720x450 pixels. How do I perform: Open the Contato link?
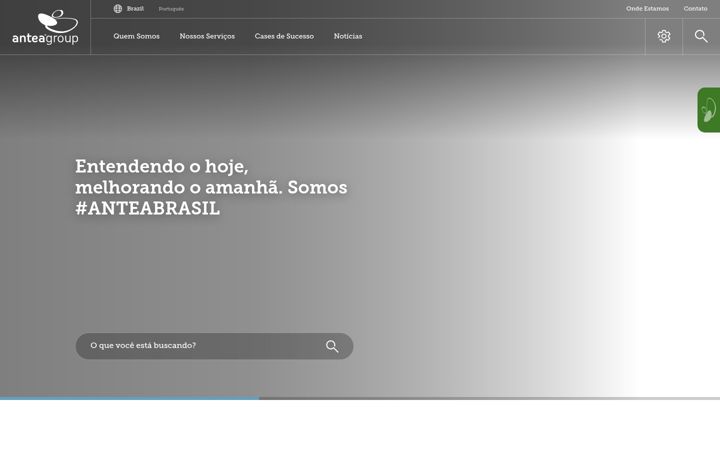pos(695,9)
